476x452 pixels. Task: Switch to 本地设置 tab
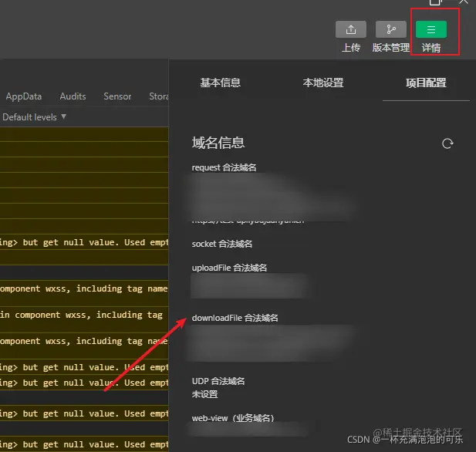(323, 83)
